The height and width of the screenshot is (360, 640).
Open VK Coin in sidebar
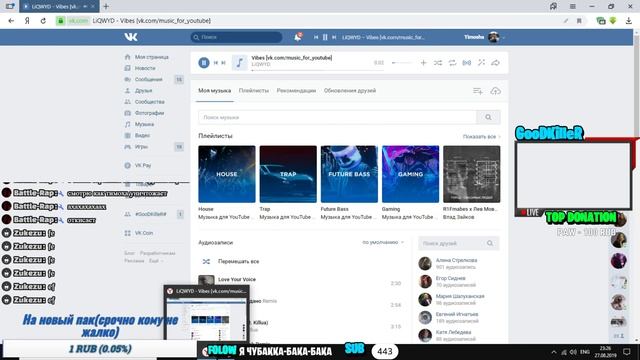coord(139,233)
